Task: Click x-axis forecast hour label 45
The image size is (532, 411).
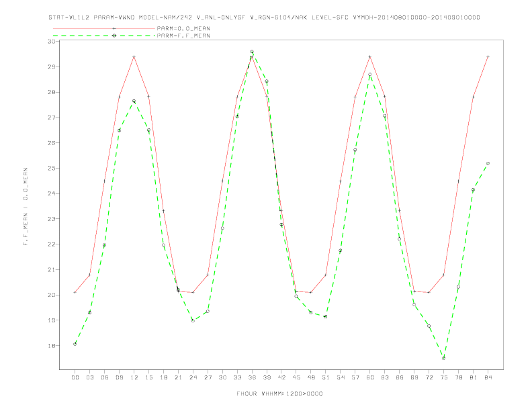Action: coord(296,377)
